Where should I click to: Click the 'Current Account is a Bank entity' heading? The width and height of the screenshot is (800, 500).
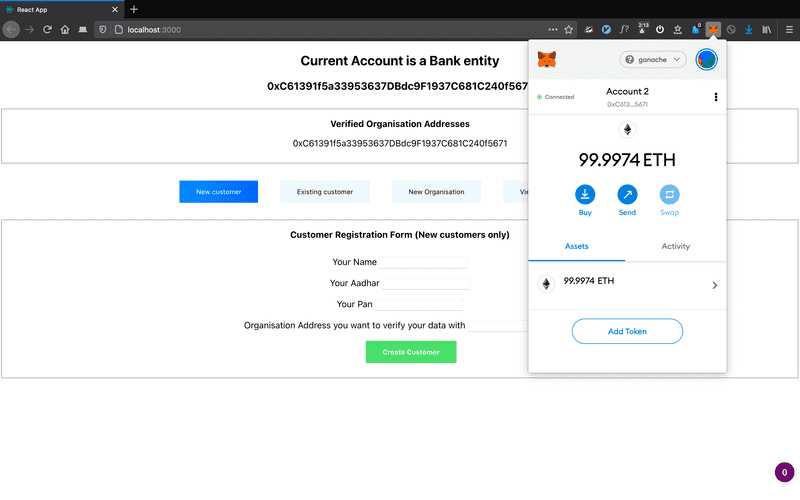pyautogui.click(x=399, y=61)
